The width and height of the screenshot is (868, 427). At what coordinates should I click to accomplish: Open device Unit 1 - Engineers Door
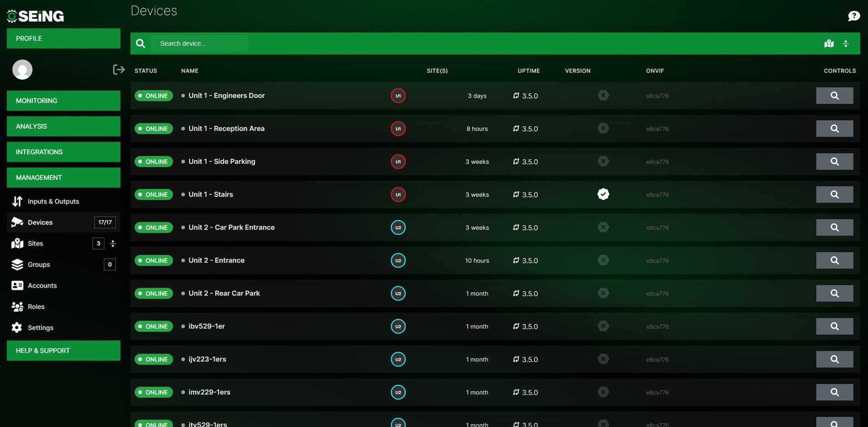[x=226, y=96]
